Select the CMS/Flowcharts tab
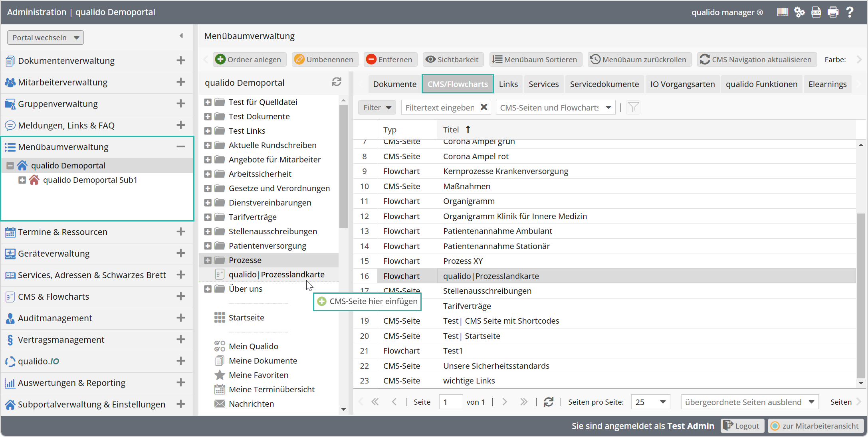The width and height of the screenshot is (868, 437). click(x=458, y=84)
